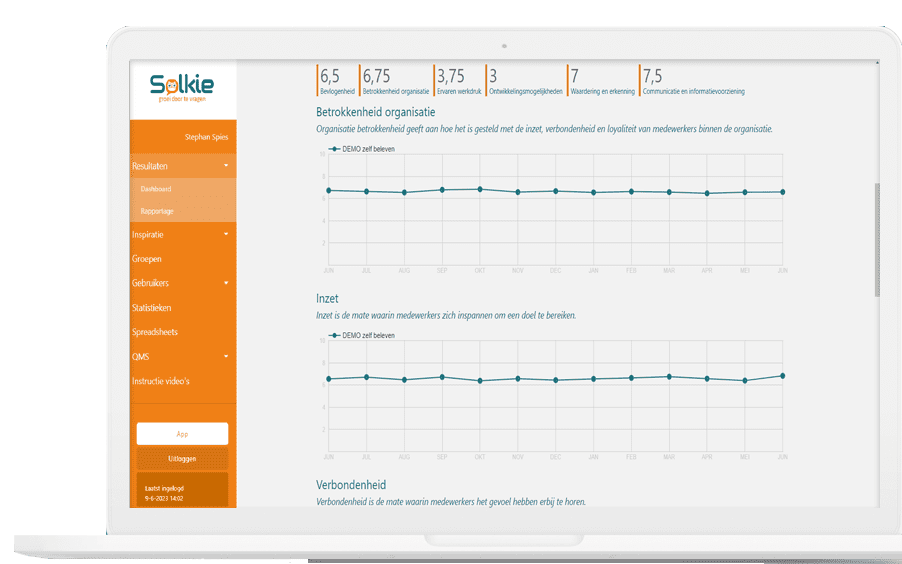The image size is (902, 564).
Task: Select the 6,75 Betrokkenheid organisatie score
Action: coord(395,81)
